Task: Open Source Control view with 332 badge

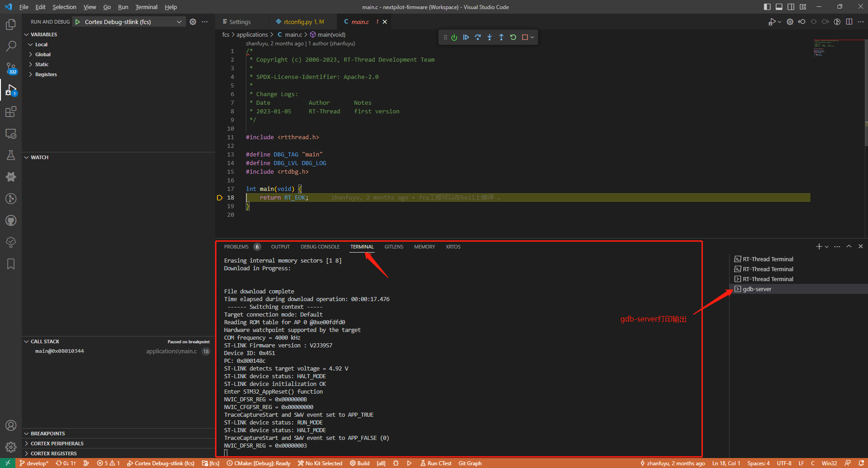Action: point(11,68)
